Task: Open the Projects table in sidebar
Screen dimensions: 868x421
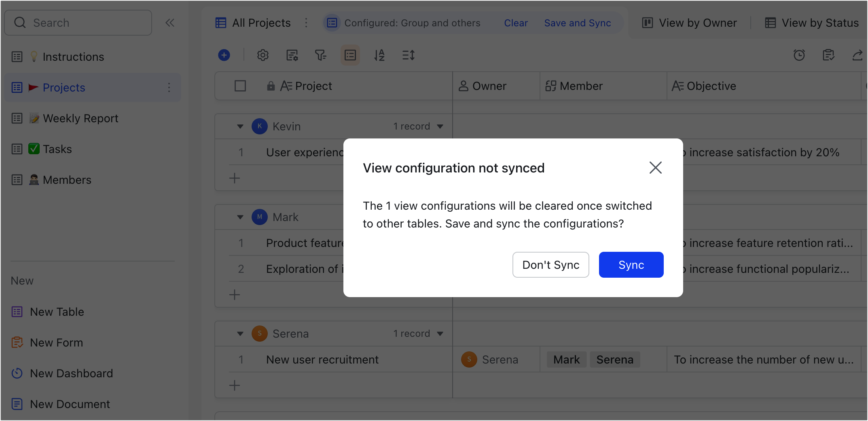Action: point(64,87)
